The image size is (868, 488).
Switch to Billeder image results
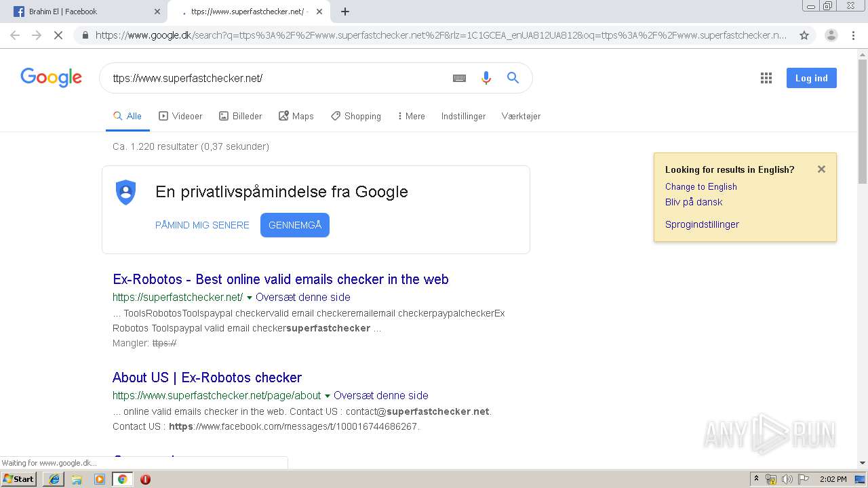coord(240,116)
